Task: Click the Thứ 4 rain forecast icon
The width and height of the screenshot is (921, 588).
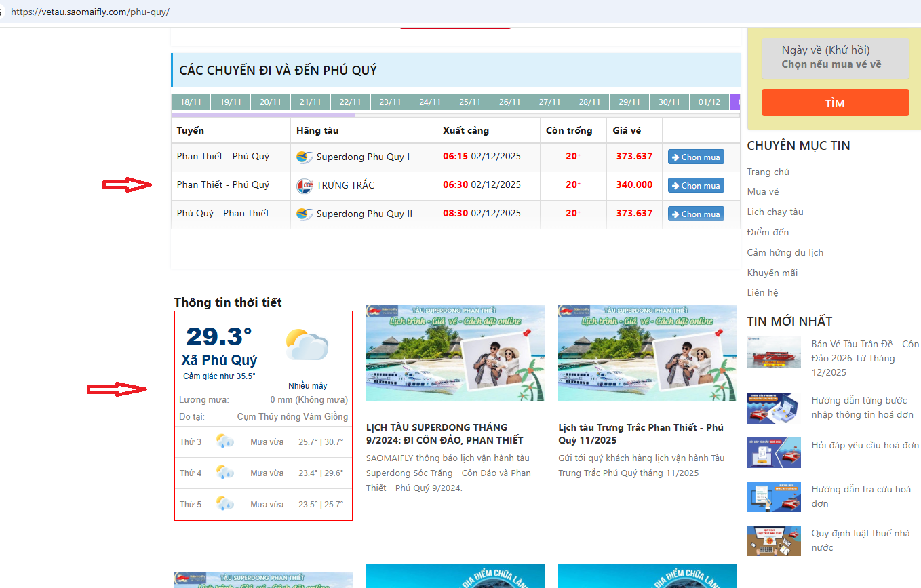Action: click(x=225, y=473)
